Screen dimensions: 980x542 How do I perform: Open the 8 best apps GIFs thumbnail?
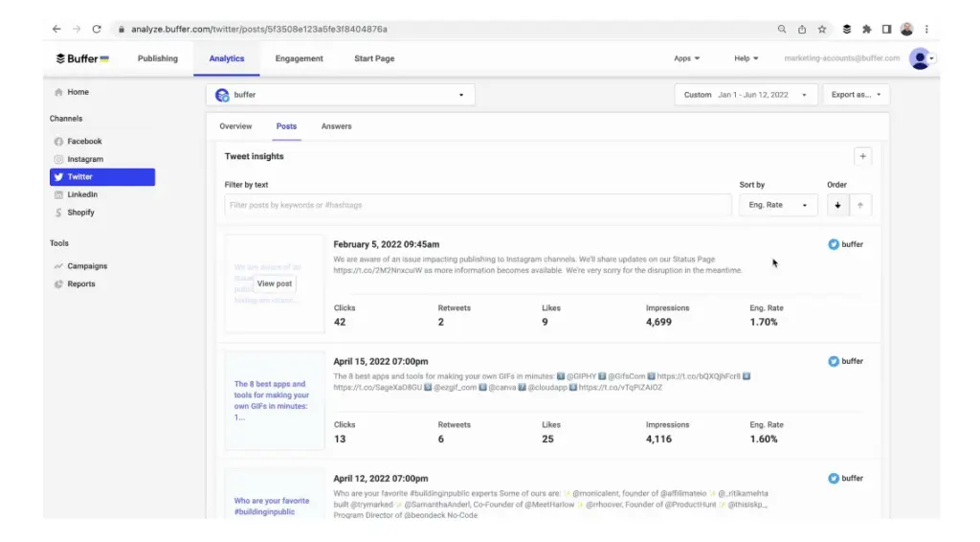pyautogui.click(x=275, y=400)
